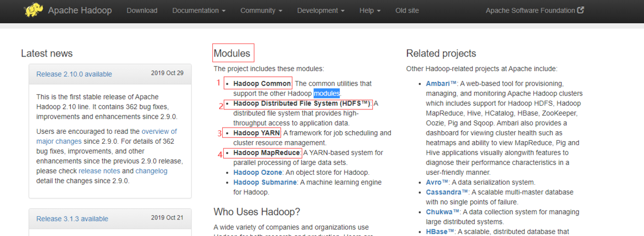
Task: Open Release 3.1.3 available news
Action: click(72, 219)
